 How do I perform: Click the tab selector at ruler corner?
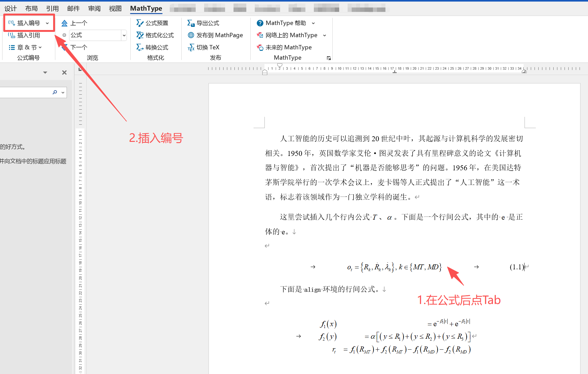80,69
